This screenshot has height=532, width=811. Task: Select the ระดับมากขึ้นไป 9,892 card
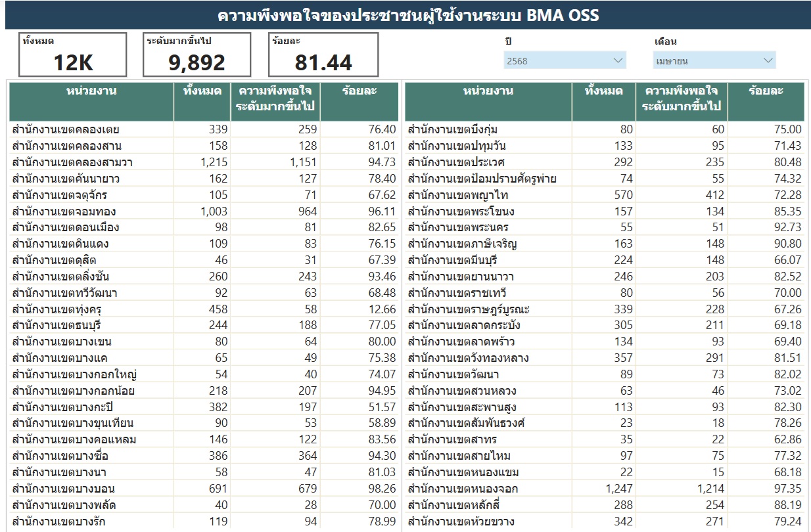pyautogui.click(x=197, y=55)
